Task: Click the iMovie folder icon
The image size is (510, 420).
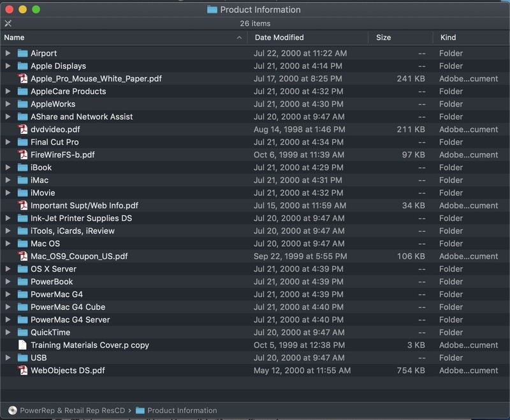Action: [22, 192]
